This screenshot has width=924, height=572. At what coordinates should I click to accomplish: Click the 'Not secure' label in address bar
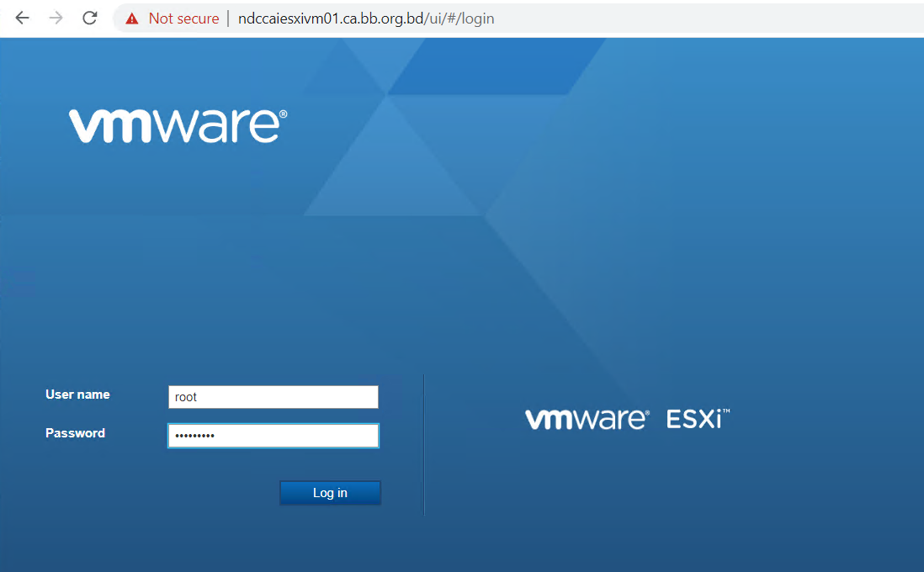(183, 19)
